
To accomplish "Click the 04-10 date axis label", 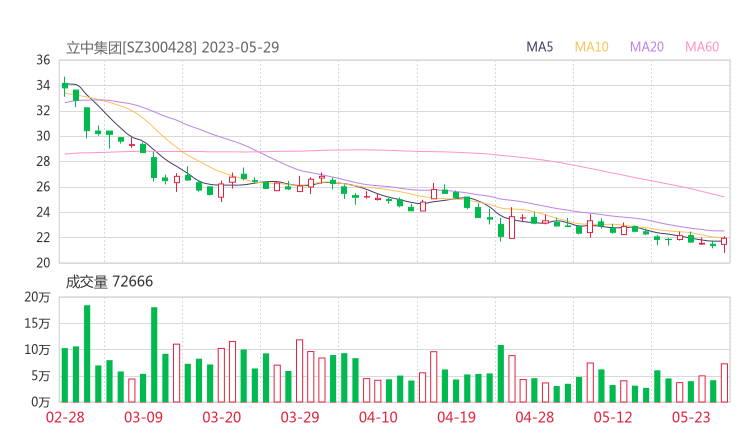I will tap(378, 417).
